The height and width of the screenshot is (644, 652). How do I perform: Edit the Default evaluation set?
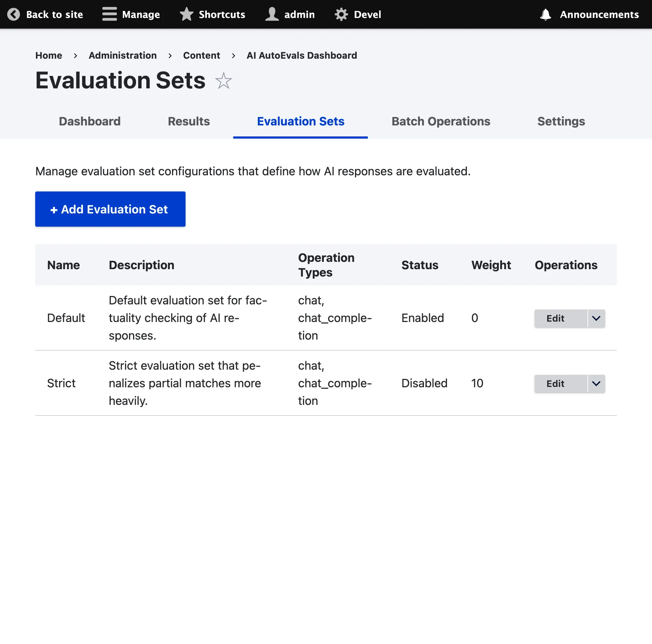pyautogui.click(x=555, y=318)
